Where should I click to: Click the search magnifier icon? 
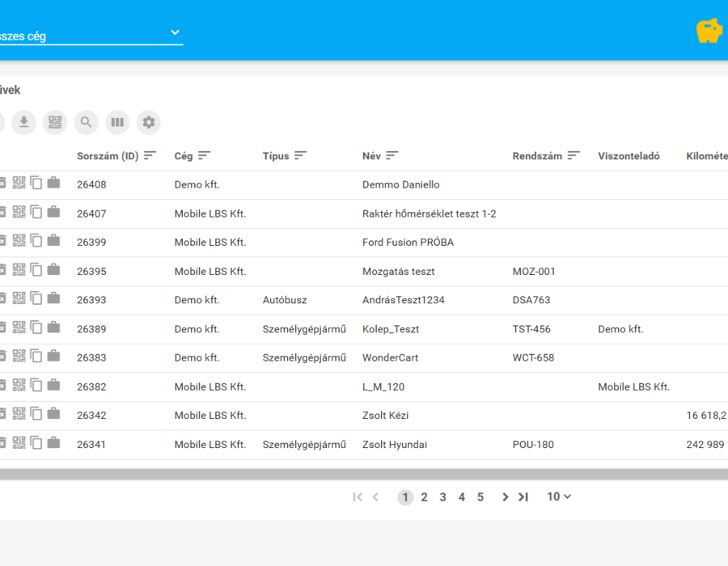86,122
